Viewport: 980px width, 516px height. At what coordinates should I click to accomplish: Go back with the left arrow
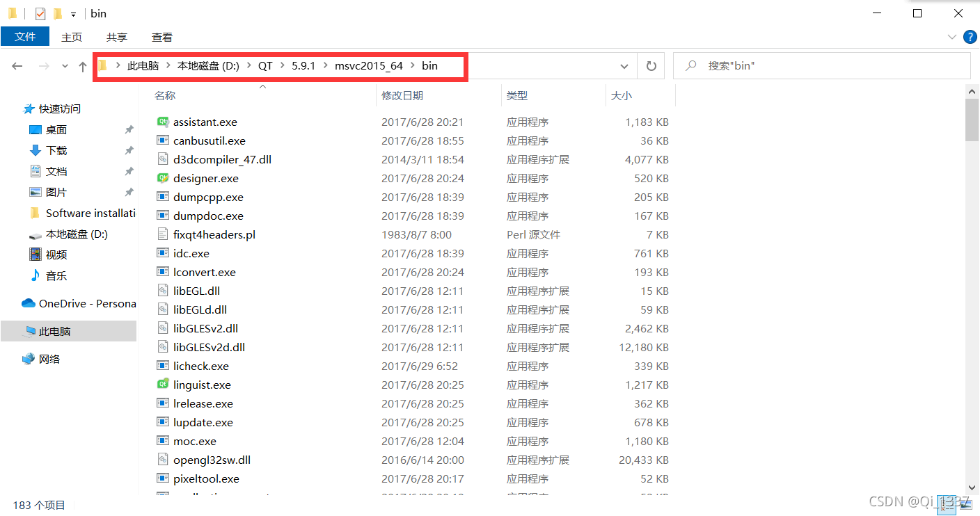pyautogui.click(x=17, y=66)
